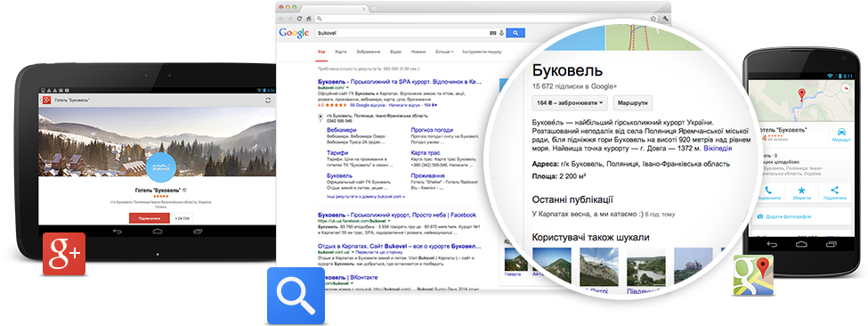Open the '164 ₴ – забронювати' dropdown
Image resolution: width=868 pixels, height=326 pixels.
570,103
